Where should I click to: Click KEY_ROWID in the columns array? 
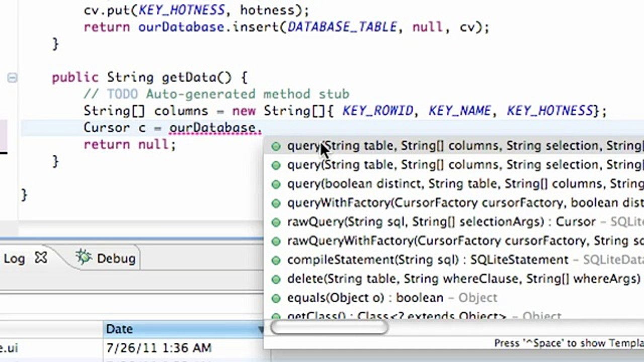(x=378, y=111)
